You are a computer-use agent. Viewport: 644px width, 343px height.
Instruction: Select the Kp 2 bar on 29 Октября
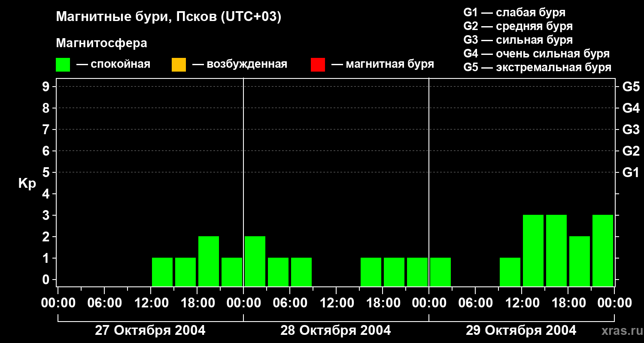580,261
